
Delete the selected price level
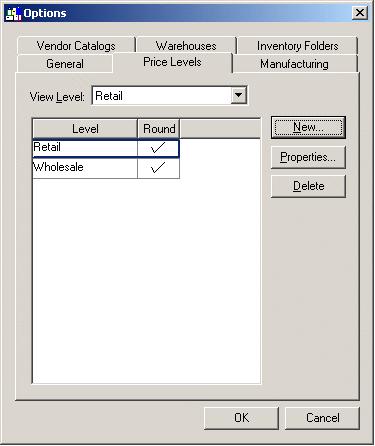coord(308,186)
